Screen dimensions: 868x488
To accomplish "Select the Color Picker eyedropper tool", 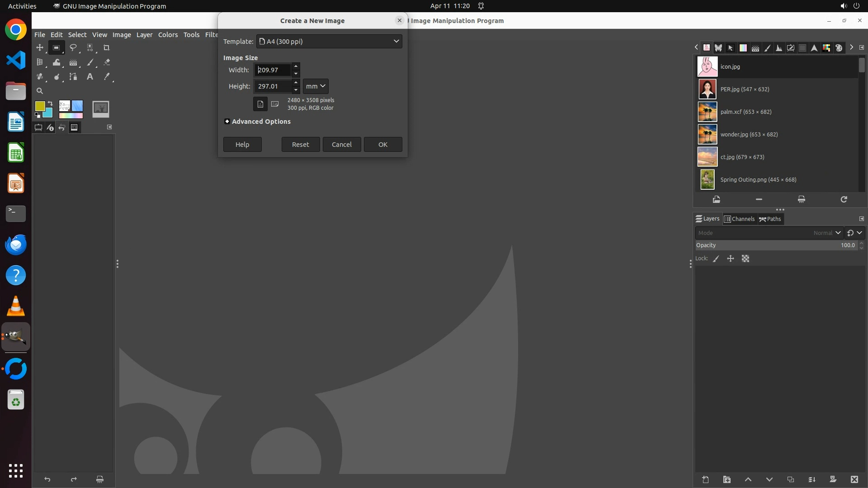I will click(107, 77).
